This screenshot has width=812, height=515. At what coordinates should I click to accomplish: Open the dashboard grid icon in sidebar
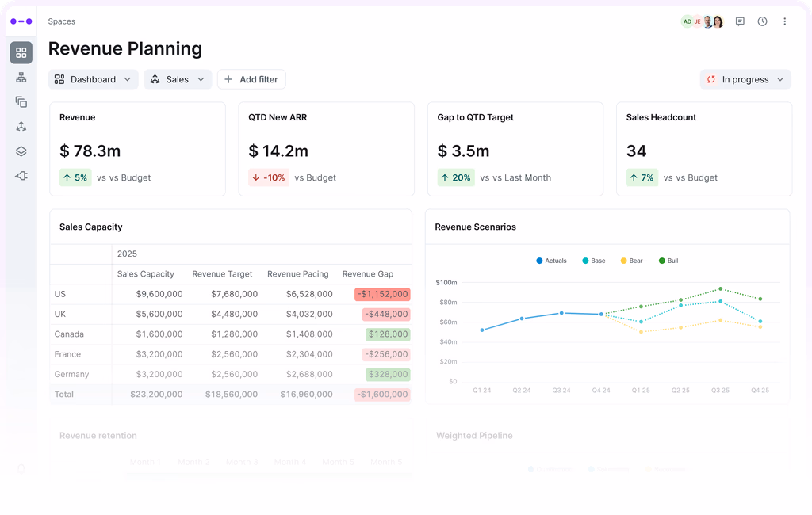pos(21,53)
